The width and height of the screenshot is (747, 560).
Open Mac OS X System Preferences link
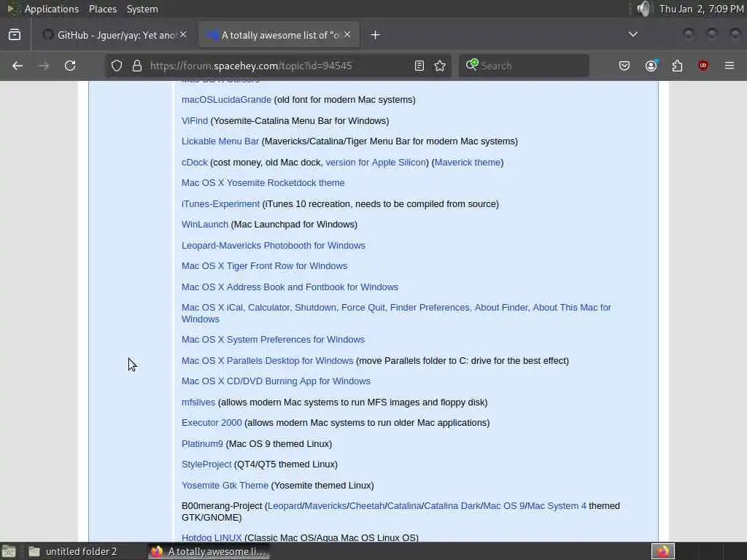273,340
